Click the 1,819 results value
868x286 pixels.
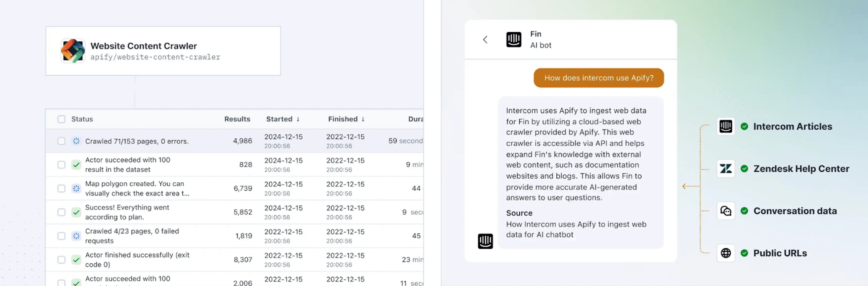click(243, 236)
